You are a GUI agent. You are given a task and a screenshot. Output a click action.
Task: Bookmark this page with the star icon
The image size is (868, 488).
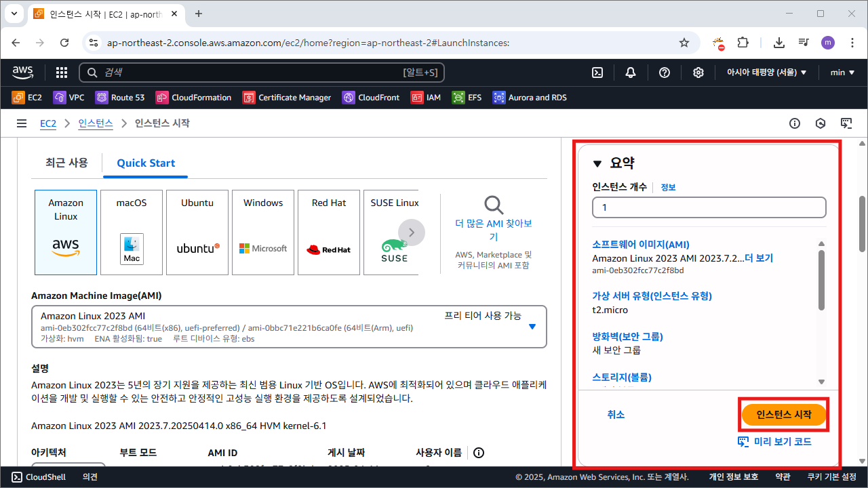[684, 43]
